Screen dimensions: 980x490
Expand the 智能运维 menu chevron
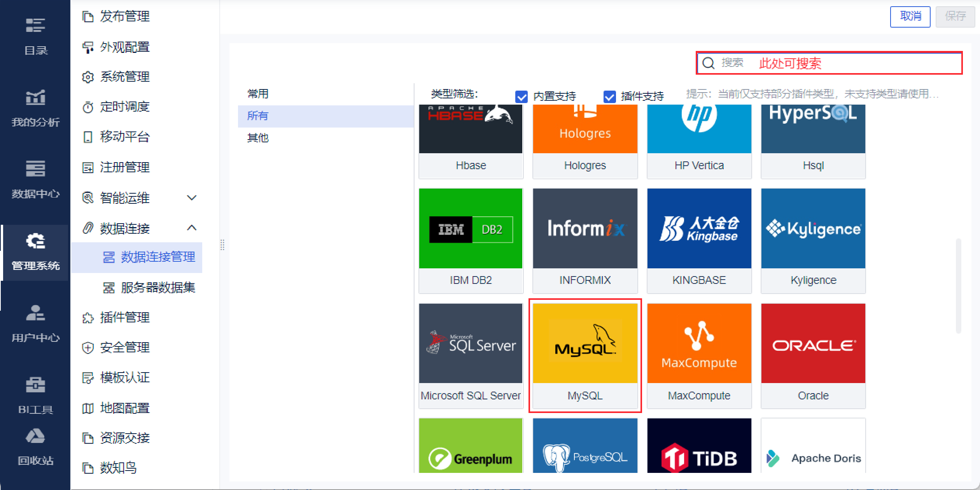[x=192, y=198]
